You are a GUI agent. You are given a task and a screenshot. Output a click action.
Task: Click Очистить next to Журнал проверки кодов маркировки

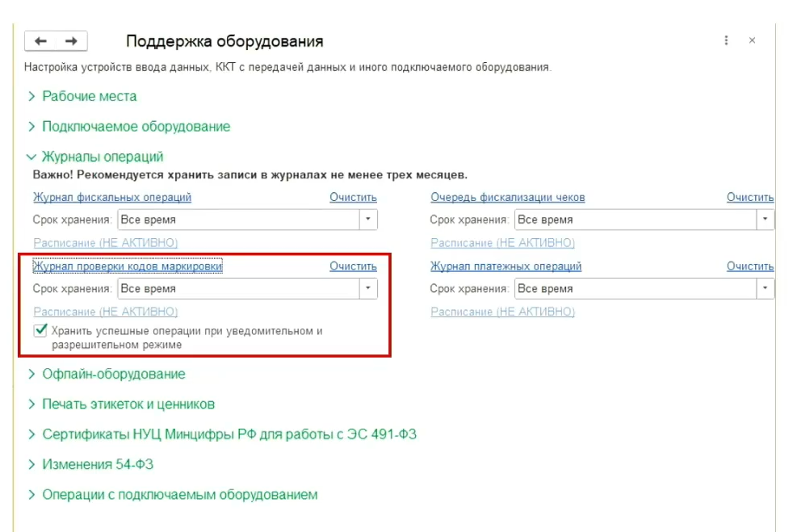click(353, 266)
